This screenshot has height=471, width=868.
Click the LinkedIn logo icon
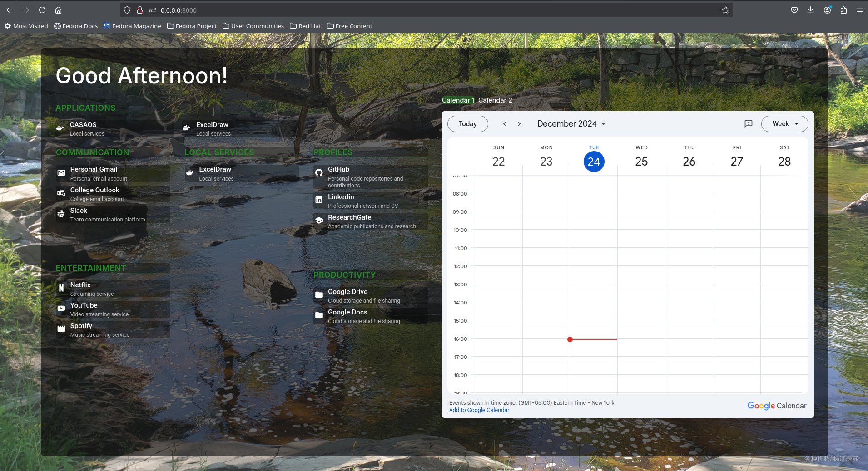pos(319,200)
